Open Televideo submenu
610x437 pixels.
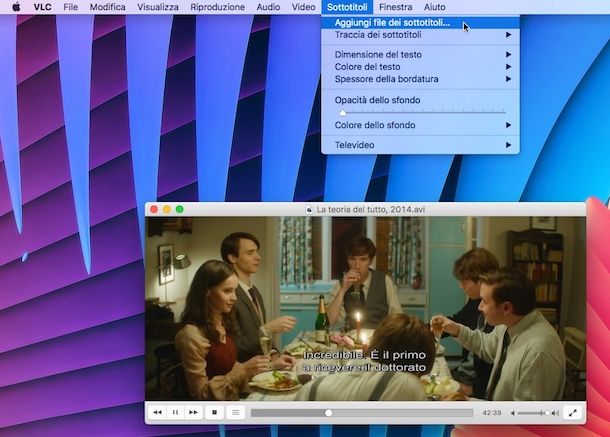(420, 145)
